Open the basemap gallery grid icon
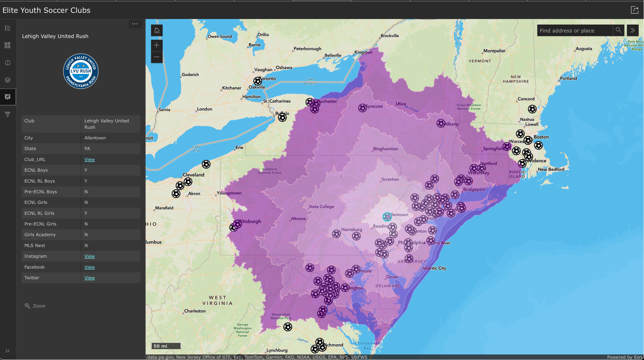This screenshot has height=360, width=644. 8,45
